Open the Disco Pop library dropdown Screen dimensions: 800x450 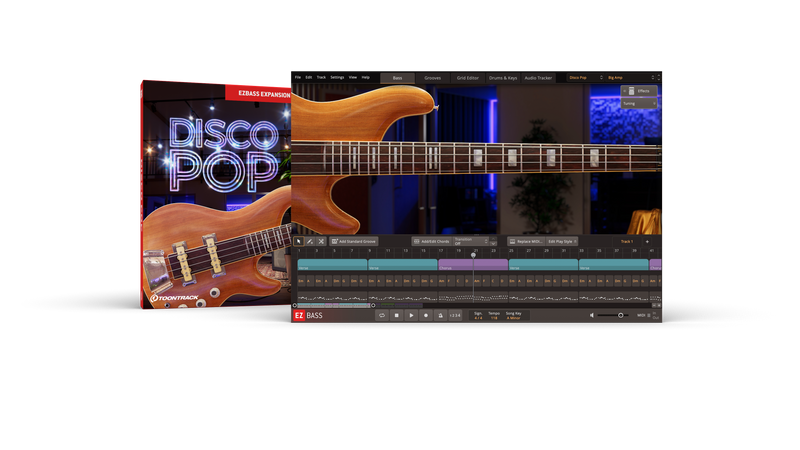pos(585,78)
